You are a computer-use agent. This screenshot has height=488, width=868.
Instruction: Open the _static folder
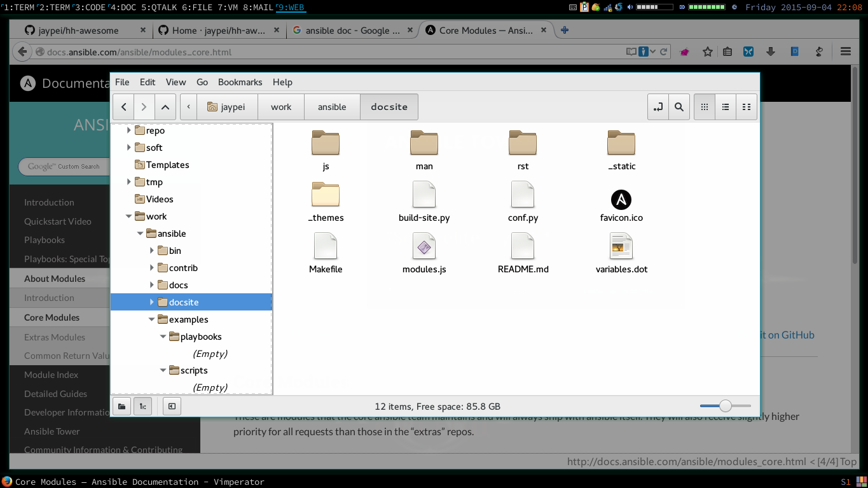[621, 150]
